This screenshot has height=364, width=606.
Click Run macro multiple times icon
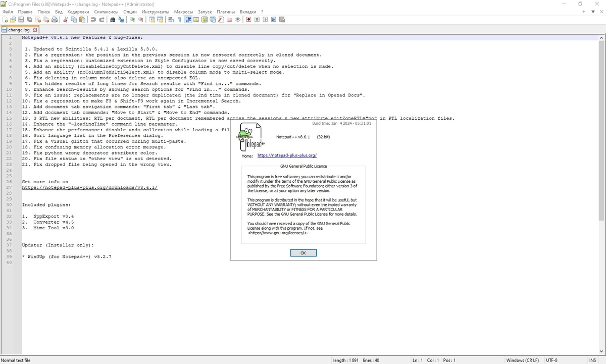click(273, 20)
